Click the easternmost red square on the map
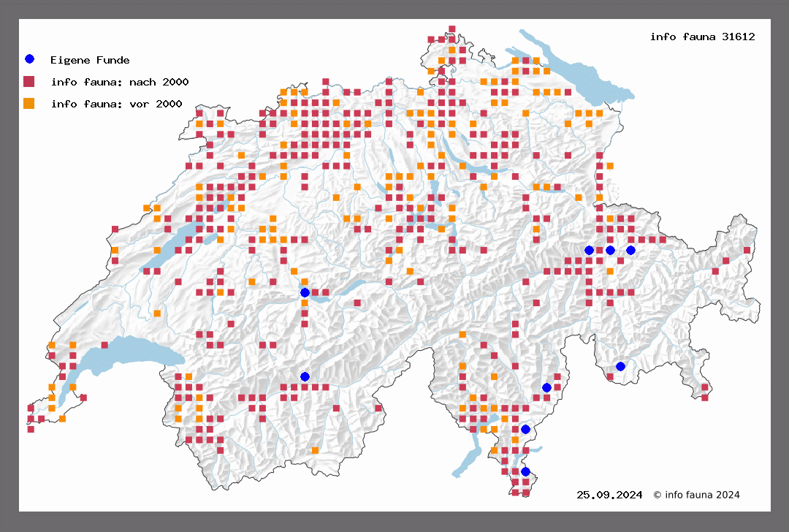789x532 pixels. pos(747,250)
